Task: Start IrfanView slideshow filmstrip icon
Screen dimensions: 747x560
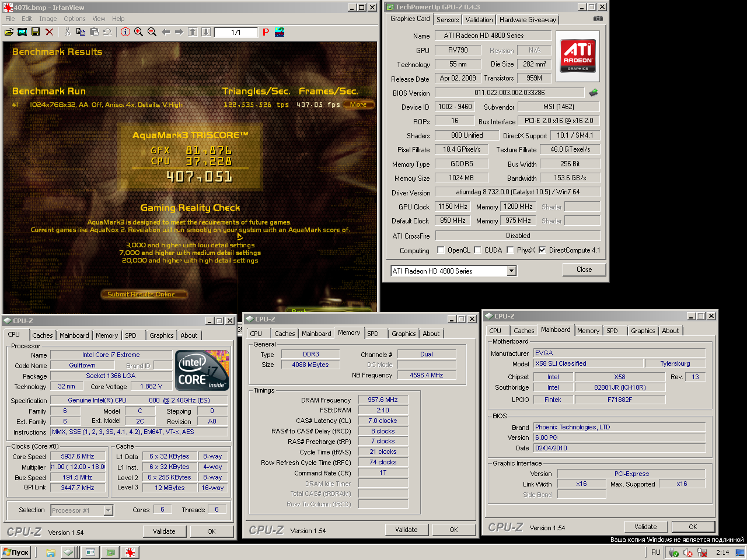Action: [22, 32]
